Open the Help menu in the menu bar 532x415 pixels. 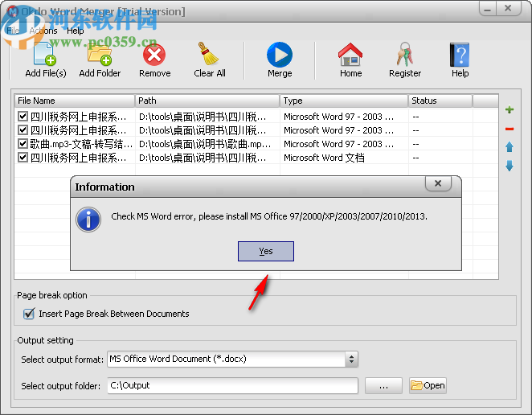click(x=75, y=31)
